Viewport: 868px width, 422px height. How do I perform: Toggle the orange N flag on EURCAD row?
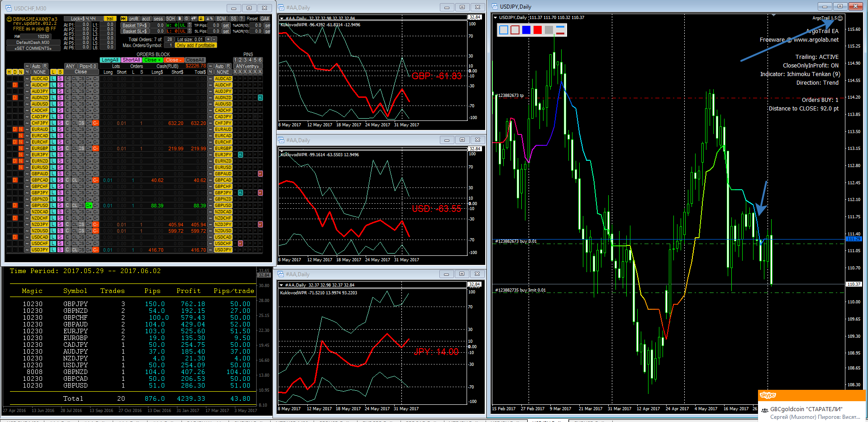[20, 135]
